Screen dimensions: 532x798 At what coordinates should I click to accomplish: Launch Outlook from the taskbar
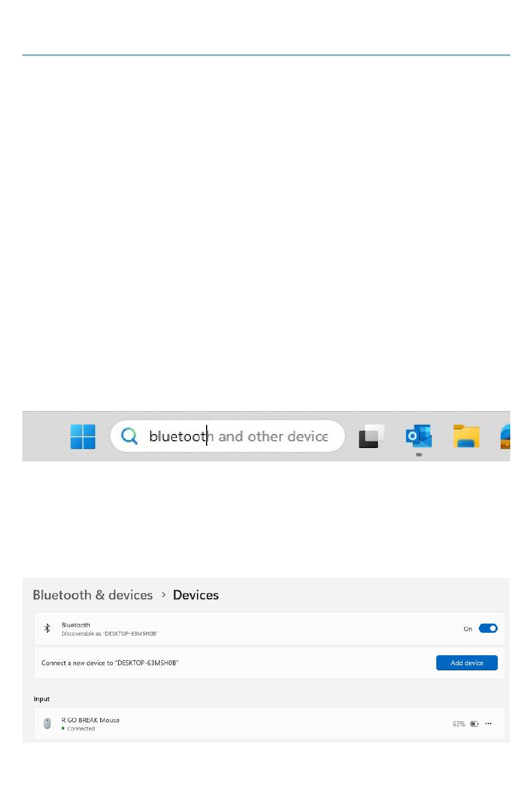tap(419, 436)
